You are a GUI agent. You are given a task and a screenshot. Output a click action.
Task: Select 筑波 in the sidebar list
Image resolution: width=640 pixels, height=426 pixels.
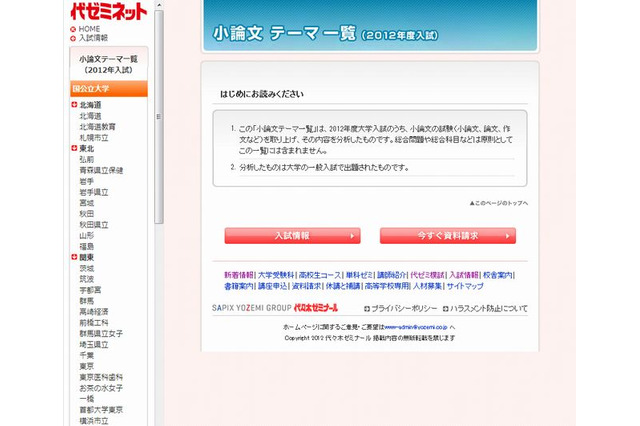(87, 279)
